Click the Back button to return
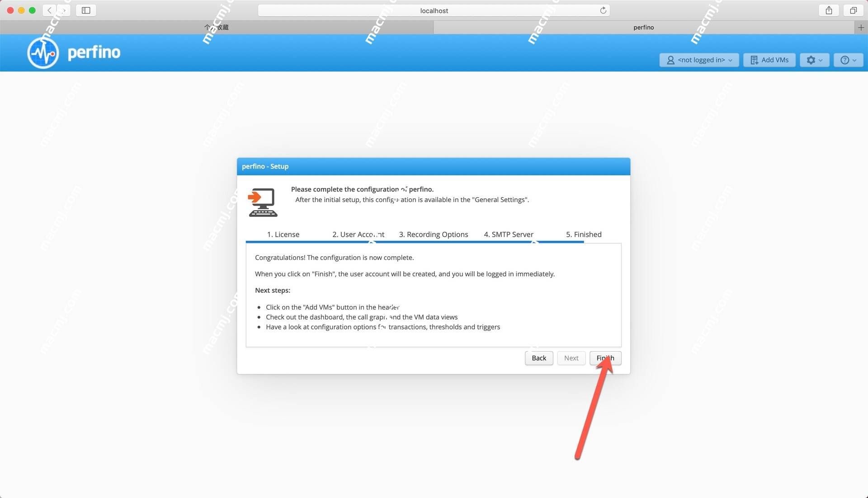 click(x=539, y=357)
